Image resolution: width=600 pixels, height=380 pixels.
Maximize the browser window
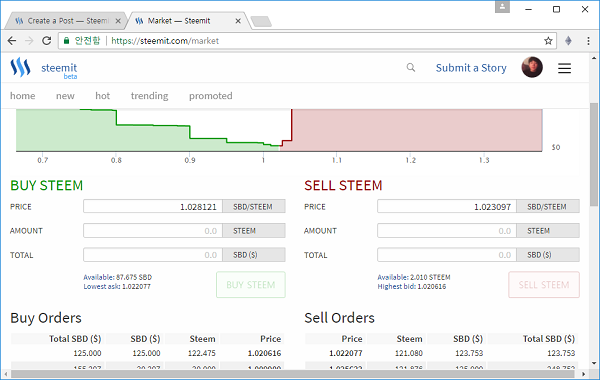click(557, 9)
